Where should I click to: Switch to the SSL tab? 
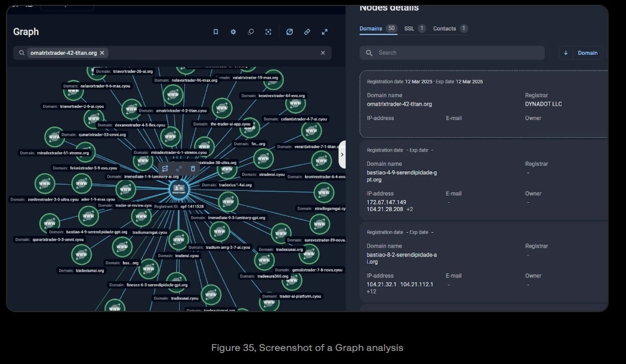[x=409, y=29]
